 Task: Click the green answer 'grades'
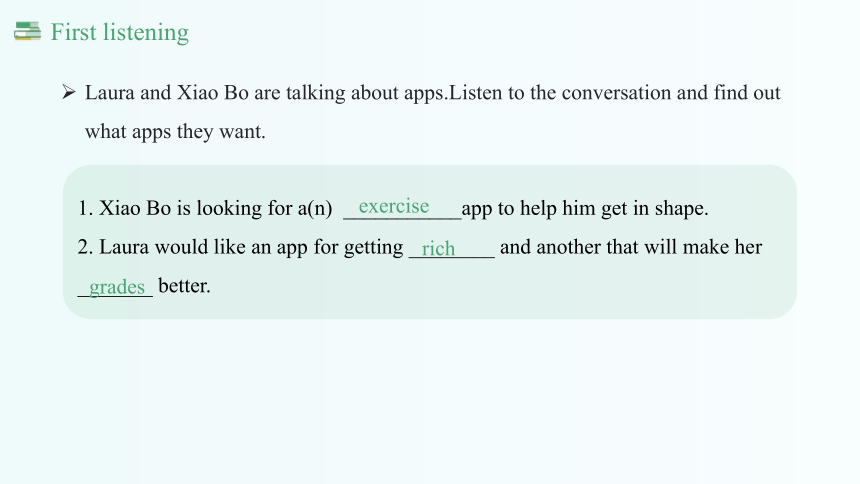click(117, 287)
